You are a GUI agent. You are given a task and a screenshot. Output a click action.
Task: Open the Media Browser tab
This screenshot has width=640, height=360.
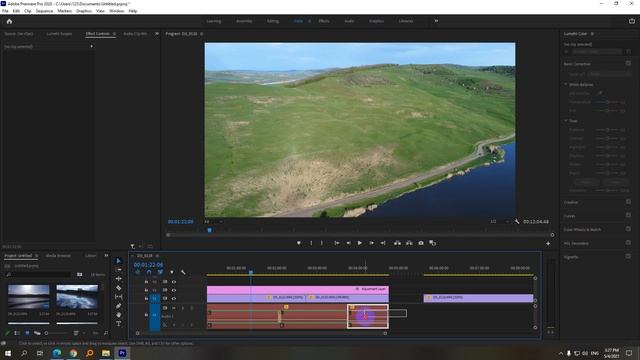click(58, 256)
